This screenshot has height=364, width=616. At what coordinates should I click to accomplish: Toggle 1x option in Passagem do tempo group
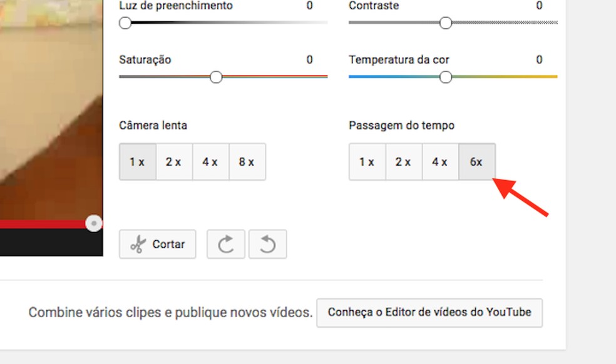(367, 161)
